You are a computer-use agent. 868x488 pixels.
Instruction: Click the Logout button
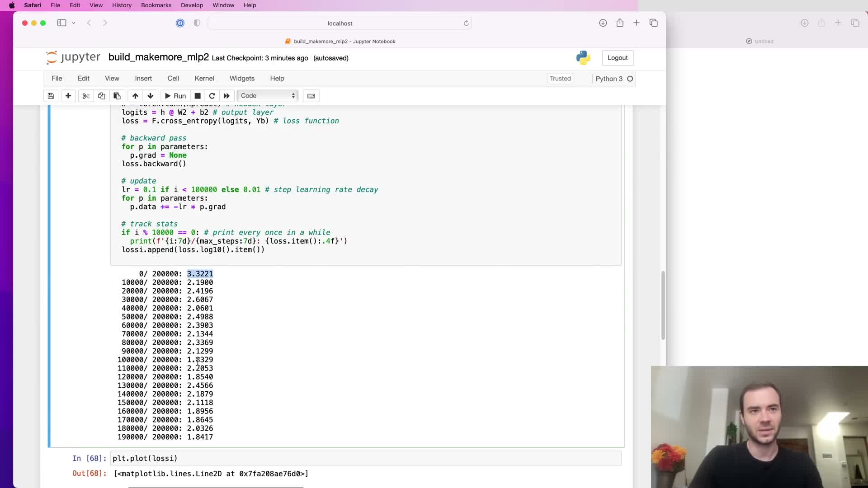coord(617,58)
